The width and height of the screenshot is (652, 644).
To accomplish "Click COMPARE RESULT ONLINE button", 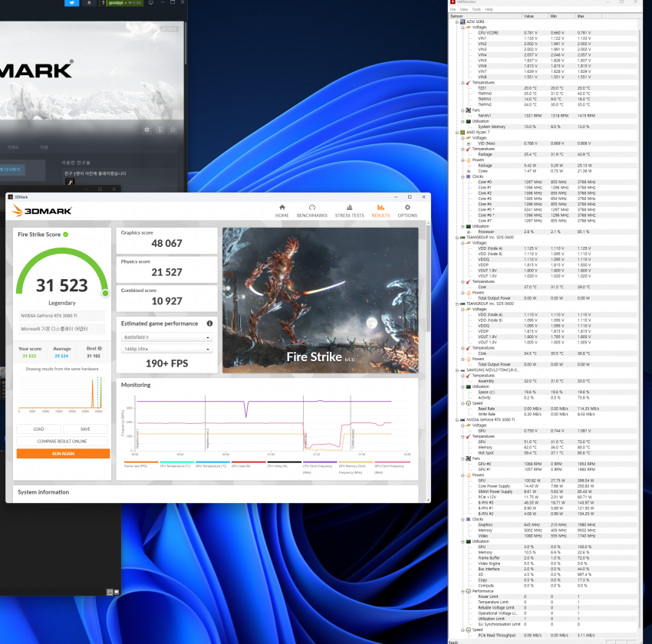I will [x=62, y=442].
